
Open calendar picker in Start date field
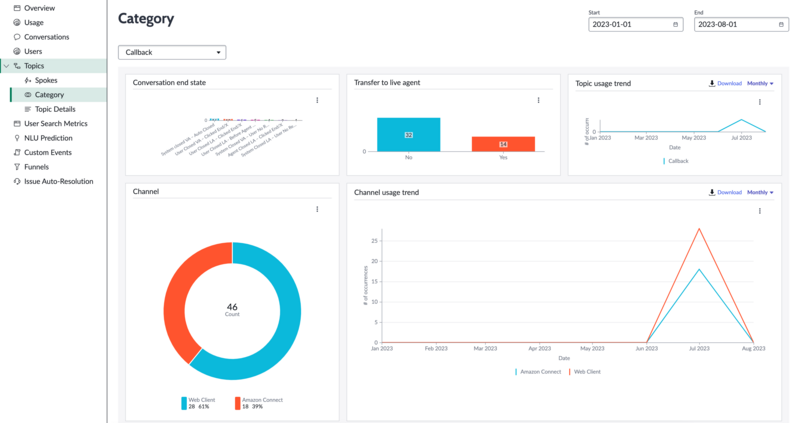tap(676, 24)
